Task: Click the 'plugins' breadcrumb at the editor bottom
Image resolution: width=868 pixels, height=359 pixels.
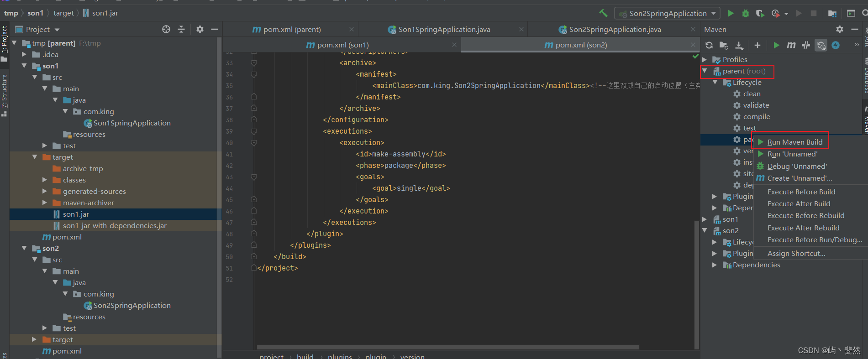Action: click(340, 356)
